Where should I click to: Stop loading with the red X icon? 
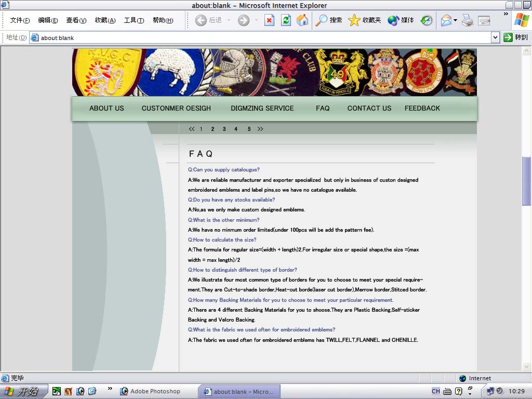[269, 20]
